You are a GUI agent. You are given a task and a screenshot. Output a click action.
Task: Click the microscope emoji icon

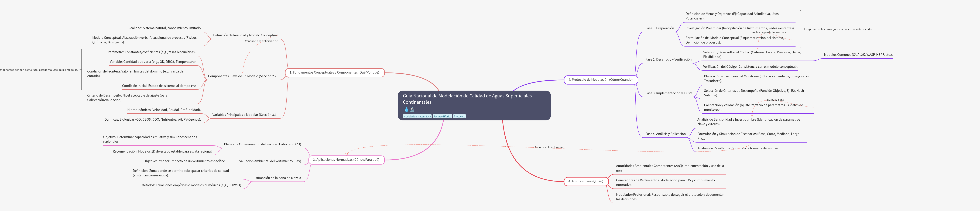click(412, 110)
